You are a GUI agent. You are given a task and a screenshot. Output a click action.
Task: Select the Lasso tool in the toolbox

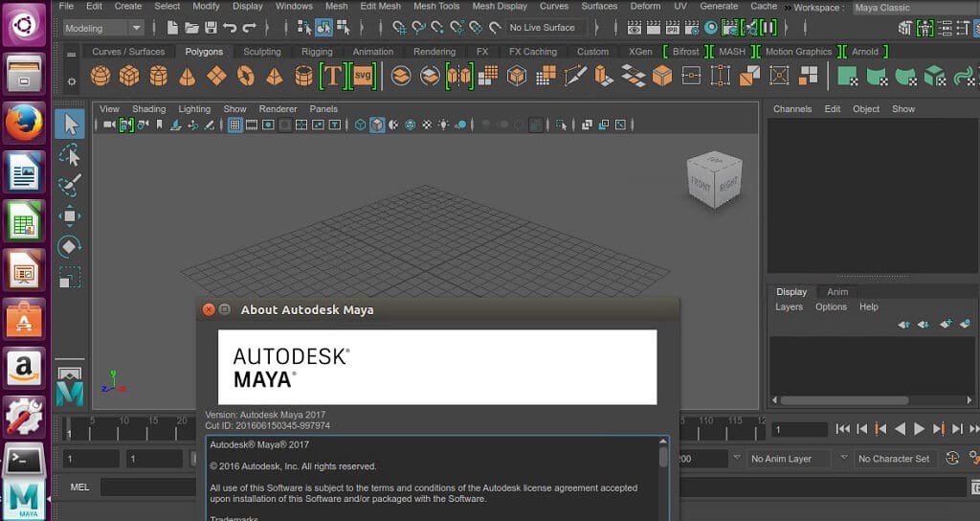[x=70, y=155]
